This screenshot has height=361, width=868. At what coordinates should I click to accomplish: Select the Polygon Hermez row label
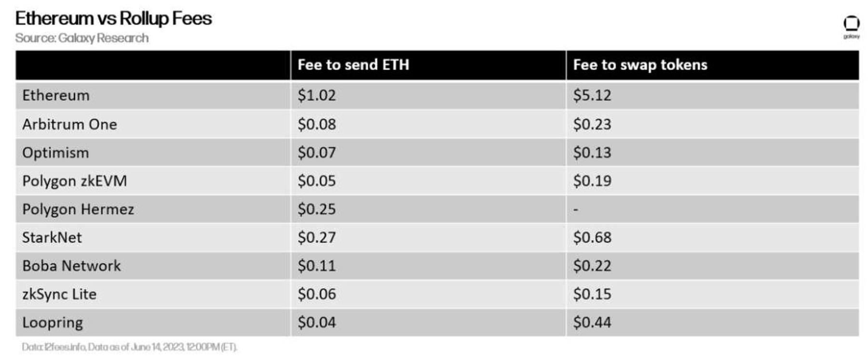pyautogui.click(x=78, y=209)
